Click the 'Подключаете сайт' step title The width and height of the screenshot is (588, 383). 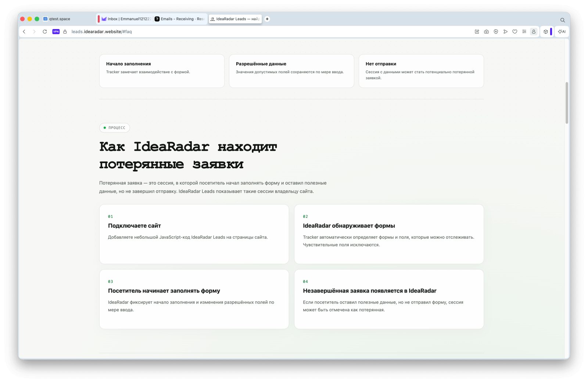point(135,226)
